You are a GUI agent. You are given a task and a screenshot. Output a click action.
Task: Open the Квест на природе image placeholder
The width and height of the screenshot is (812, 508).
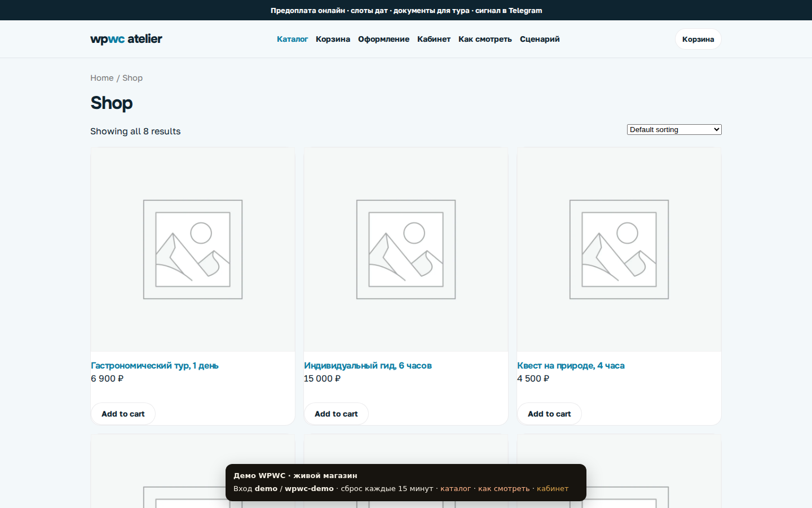[x=619, y=249]
